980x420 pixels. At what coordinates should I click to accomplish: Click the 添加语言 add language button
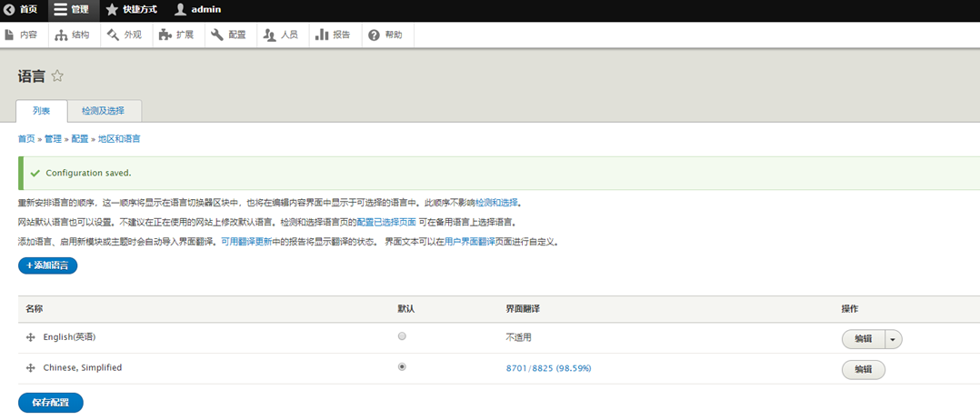point(47,265)
